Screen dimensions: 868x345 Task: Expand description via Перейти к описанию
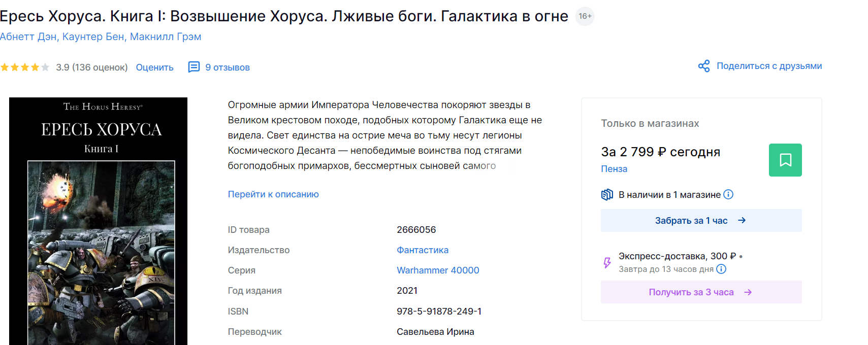[273, 194]
